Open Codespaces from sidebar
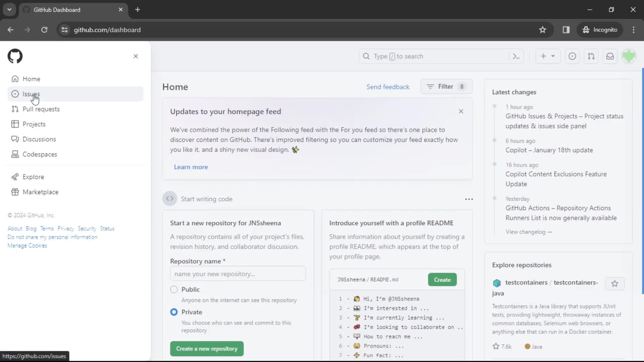The width and height of the screenshot is (644, 362). click(x=40, y=154)
